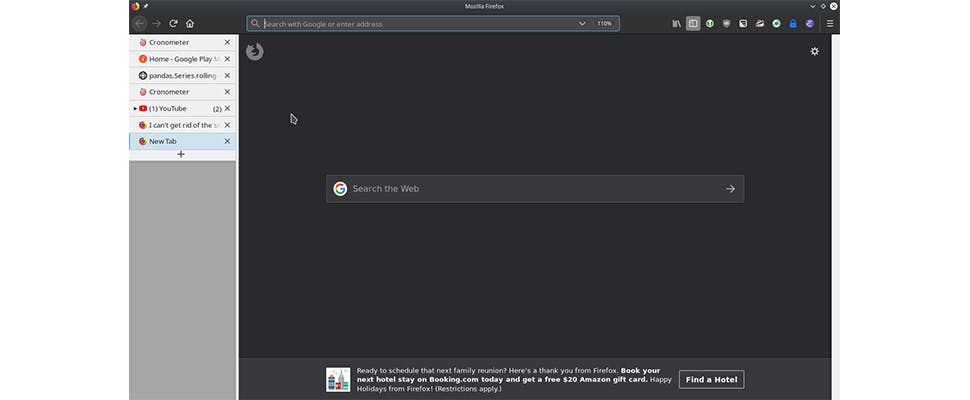The height and width of the screenshot is (400, 970).
Task: Maximize window with the diamond button
Action: pyautogui.click(x=823, y=6)
